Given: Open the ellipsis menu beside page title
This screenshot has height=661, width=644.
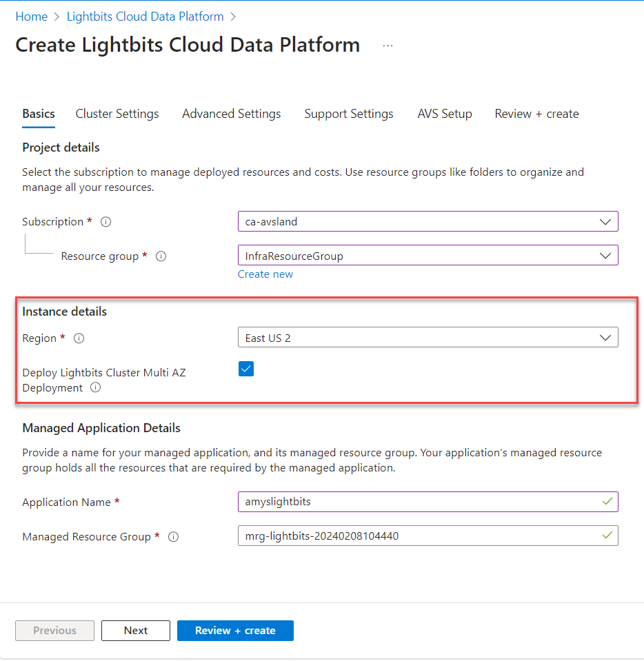Looking at the screenshot, I should pyautogui.click(x=388, y=45).
